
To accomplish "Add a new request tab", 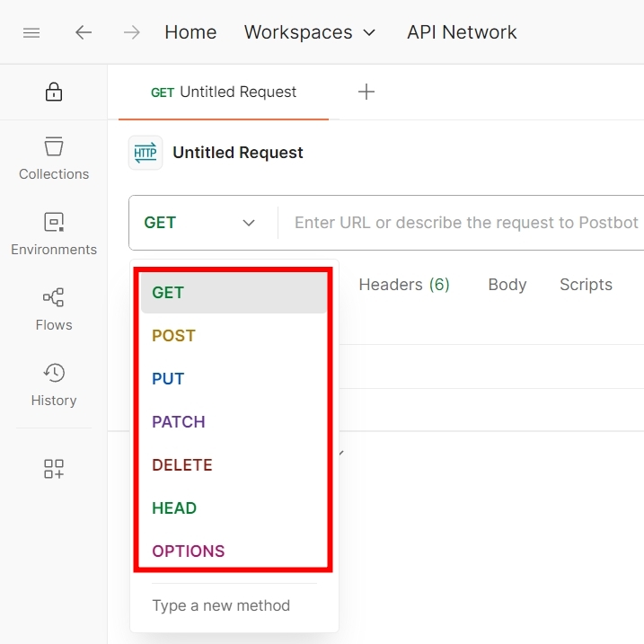I will (x=366, y=92).
